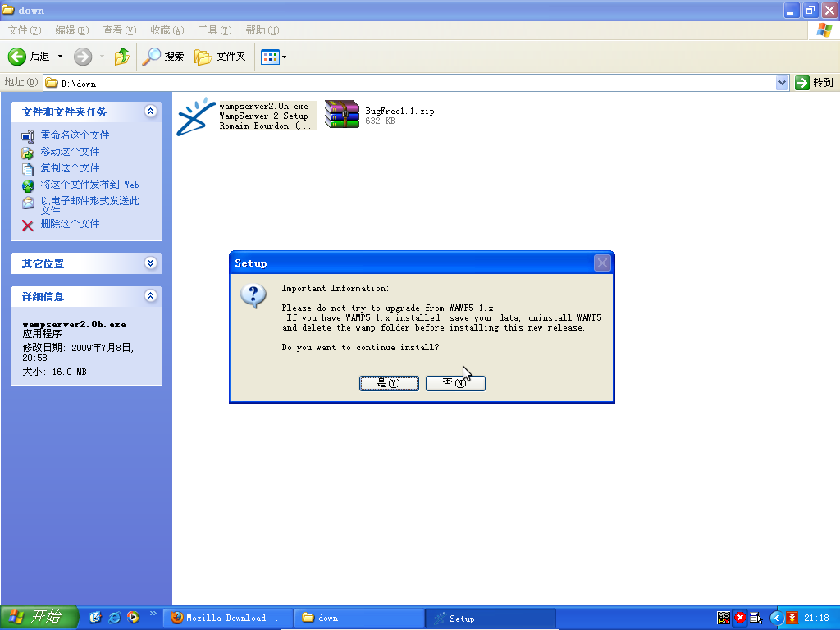Click Rename this file (重命名这个文件) link

(75, 135)
